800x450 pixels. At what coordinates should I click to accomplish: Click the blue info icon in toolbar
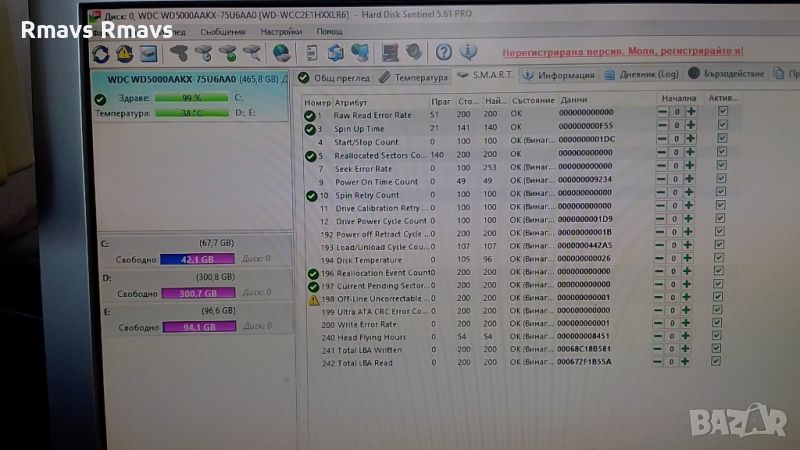coord(467,52)
